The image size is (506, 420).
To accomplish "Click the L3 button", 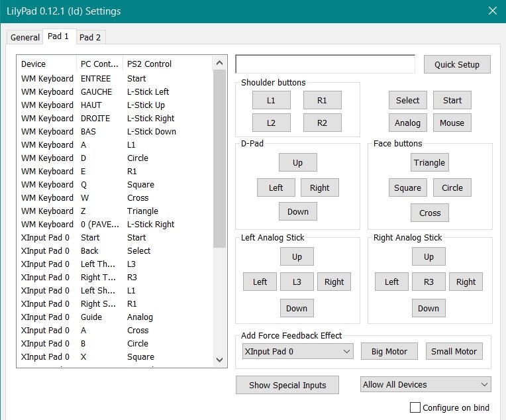I will tap(297, 282).
